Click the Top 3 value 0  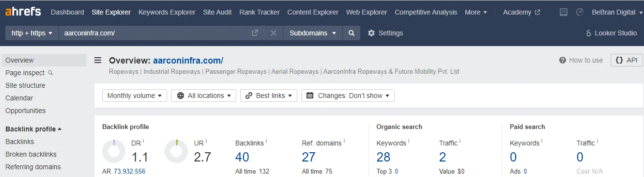point(397,171)
